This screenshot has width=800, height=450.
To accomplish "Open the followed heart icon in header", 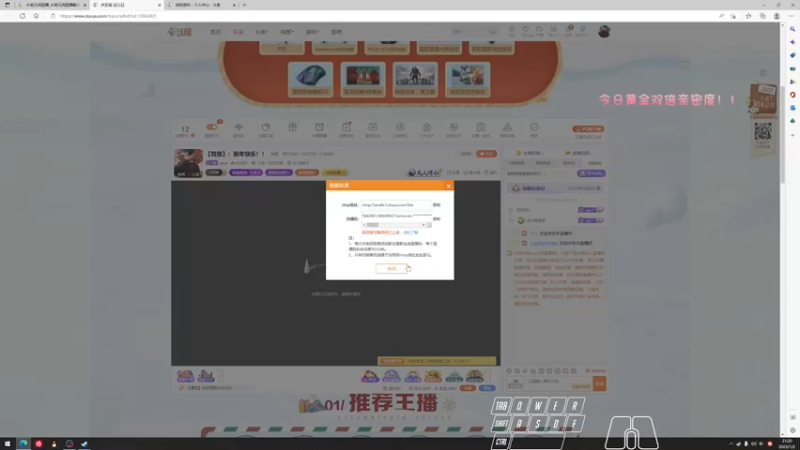I will (x=526, y=31).
